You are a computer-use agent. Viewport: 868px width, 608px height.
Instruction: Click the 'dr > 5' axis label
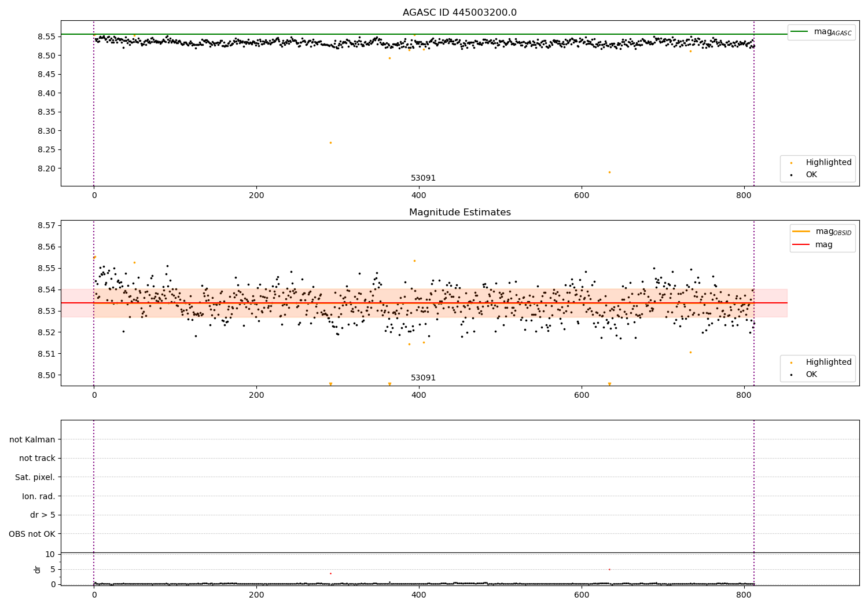(x=43, y=515)
